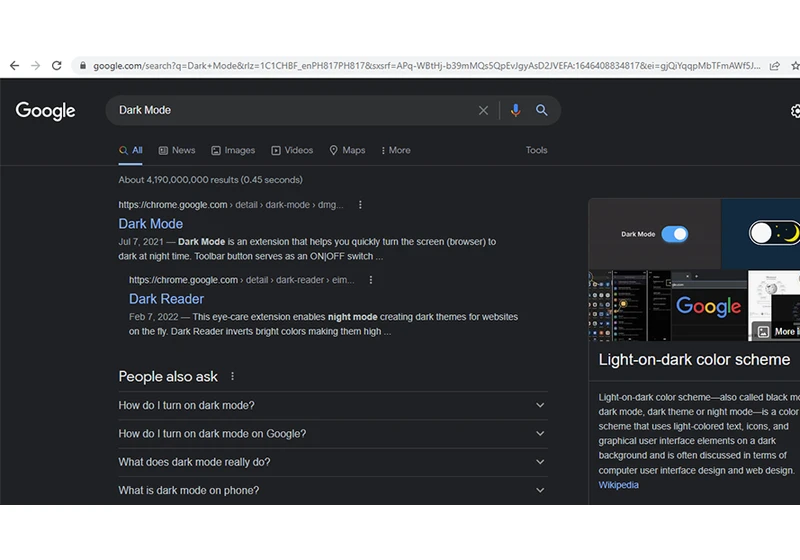Image resolution: width=800 pixels, height=560 pixels.
Task: Expand 'What is dark mode on phone?'
Action: point(333,491)
